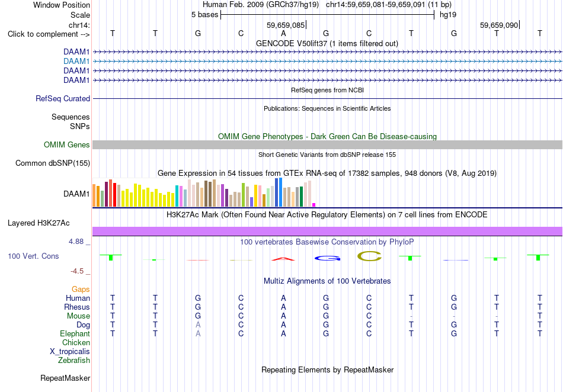Click the 5 bases scale bar
Screen dimensions: 563x392
tap(327, 15)
